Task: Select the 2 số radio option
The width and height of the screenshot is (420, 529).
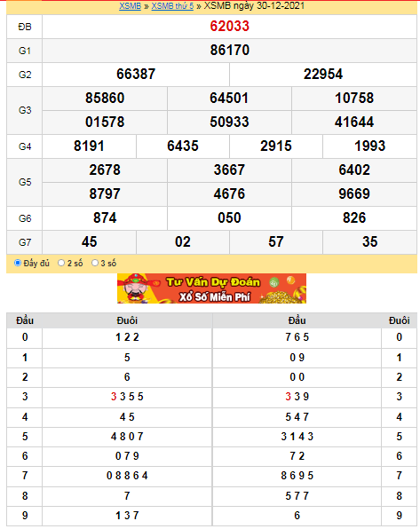Action: click(x=61, y=263)
